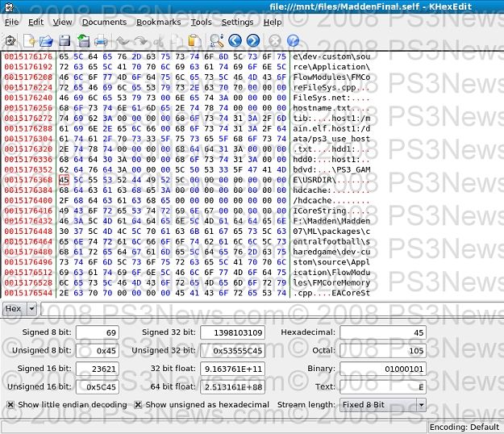Click the Unsigned 8 bit field showing 0x45

coord(98,351)
